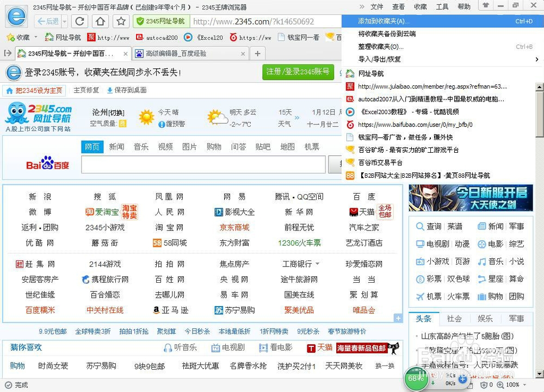The height and width of the screenshot is (392, 544).
Task: Click the star favorites icon beside address bar
Action: [x=121, y=21]
